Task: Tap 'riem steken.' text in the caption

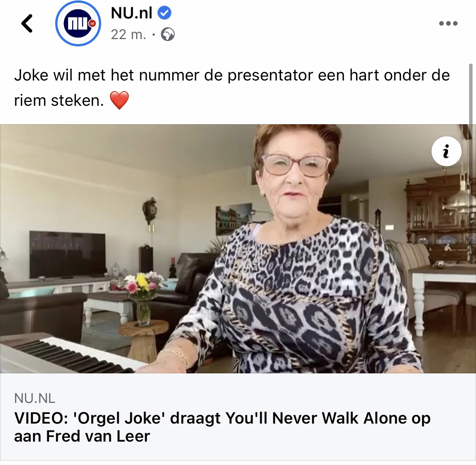Action: click(59, 100)
